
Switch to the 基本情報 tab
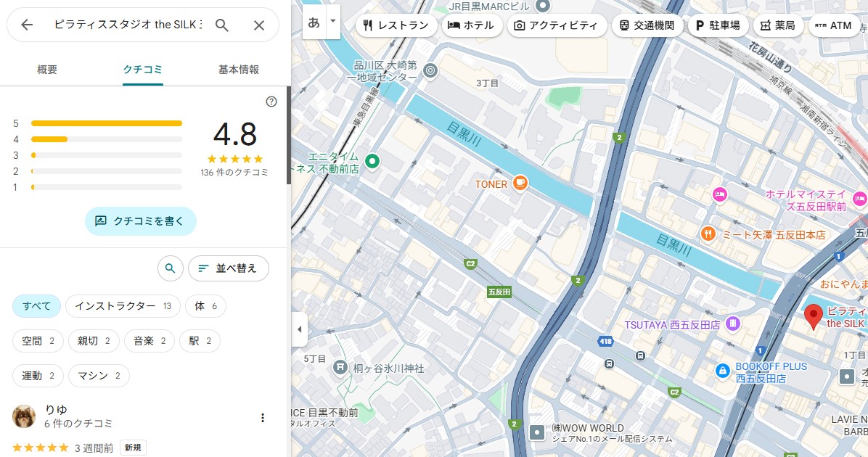click(239, 70)
